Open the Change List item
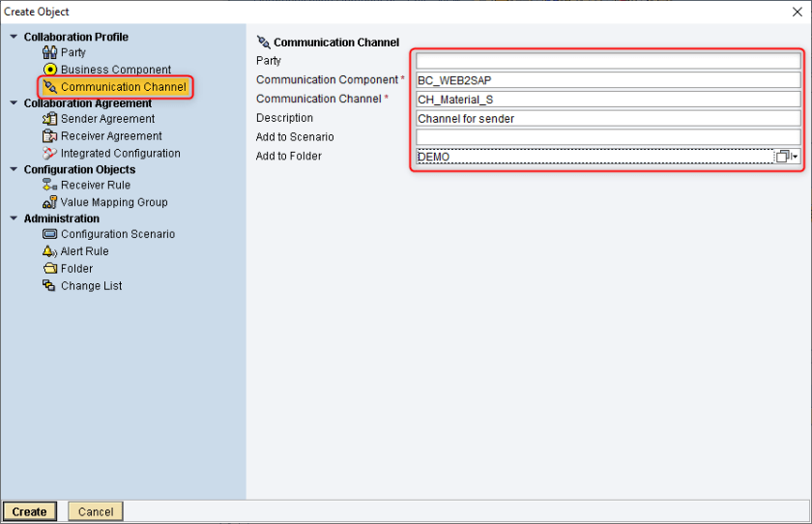This screenshot has height=524, width=812. tap(91, 286)
